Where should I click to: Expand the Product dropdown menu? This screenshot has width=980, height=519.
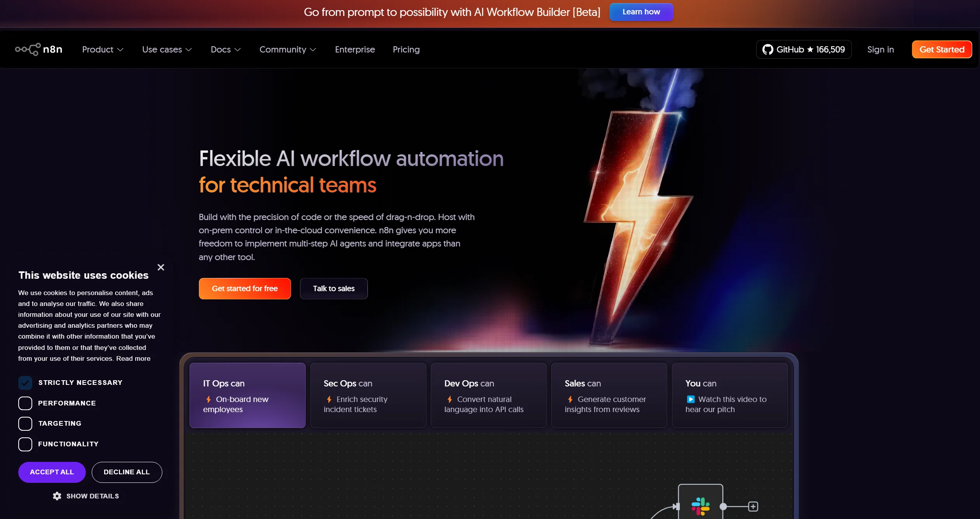pos(103,49)
